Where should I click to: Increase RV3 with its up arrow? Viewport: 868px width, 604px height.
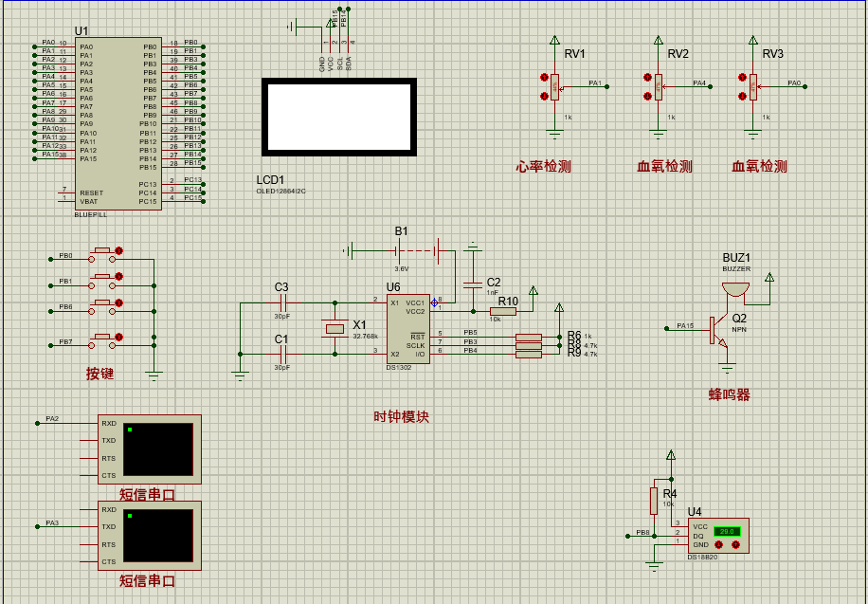tap(742, 78)
